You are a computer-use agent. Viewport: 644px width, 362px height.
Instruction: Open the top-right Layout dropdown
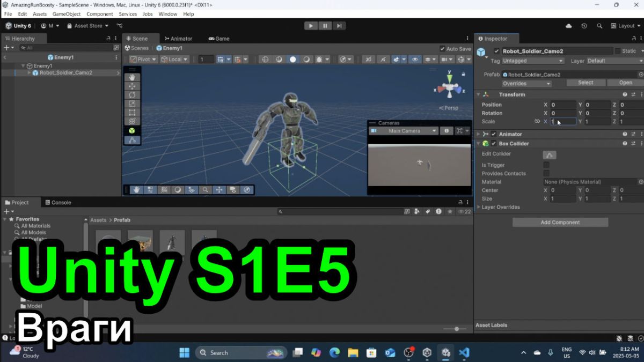[x=626, y=26]
